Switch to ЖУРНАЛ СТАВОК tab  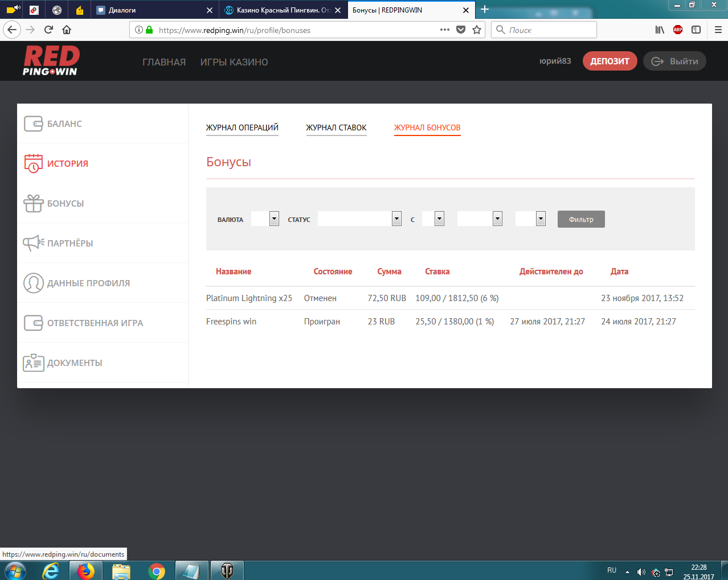pos(336,127)
